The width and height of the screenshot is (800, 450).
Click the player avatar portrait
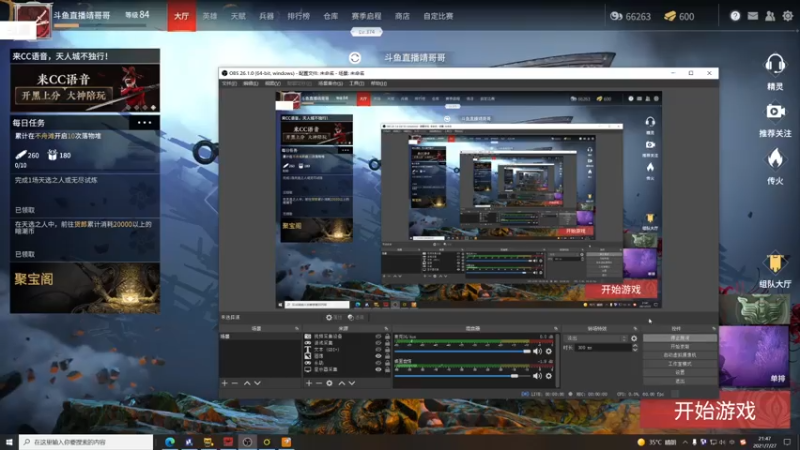click(33, 20)
